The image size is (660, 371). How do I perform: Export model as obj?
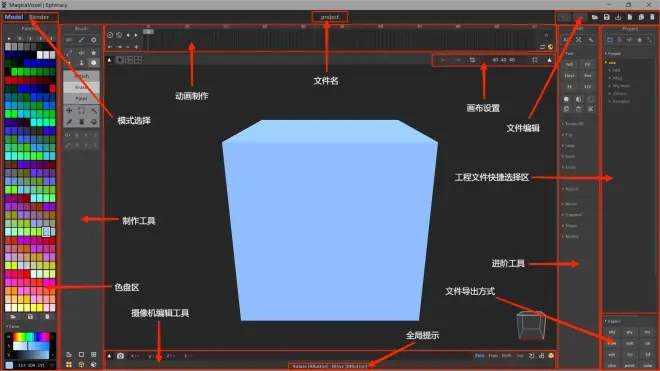point(612,332)
